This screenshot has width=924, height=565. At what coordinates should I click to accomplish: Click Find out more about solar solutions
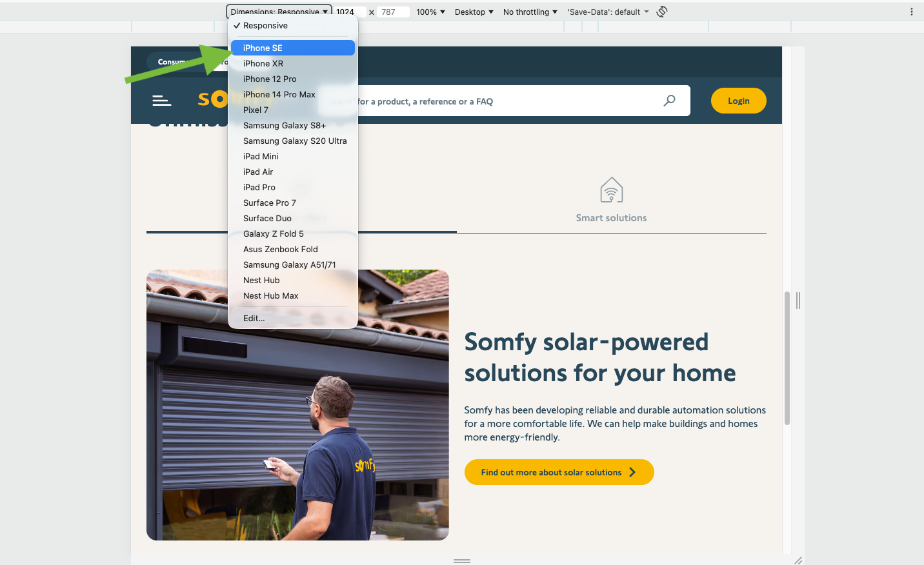coord(559,472)
